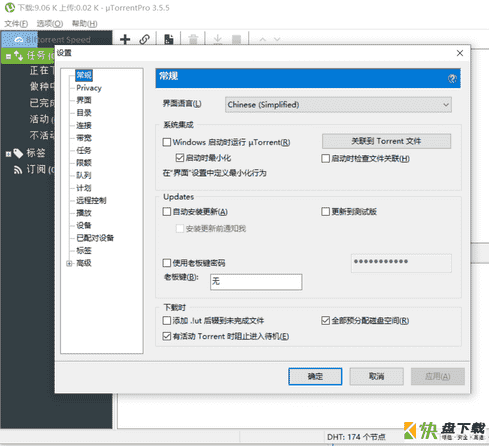Click DHT: 174 个节点 status text
Viewport: 489px width, 446px height.
click(x=356, y=437)
